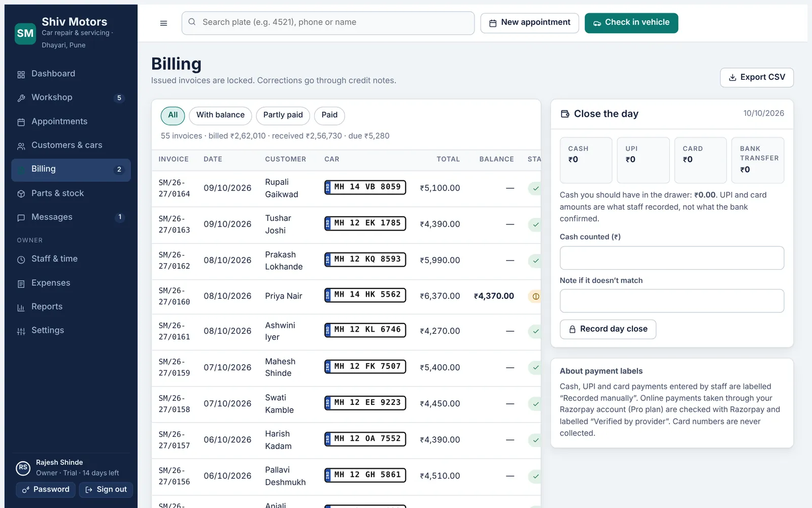Image resolution: width=812 pixels, height=508 pixels.
Task: Click invoice number SM/26-27/0161
Action: tap(174, 331)
